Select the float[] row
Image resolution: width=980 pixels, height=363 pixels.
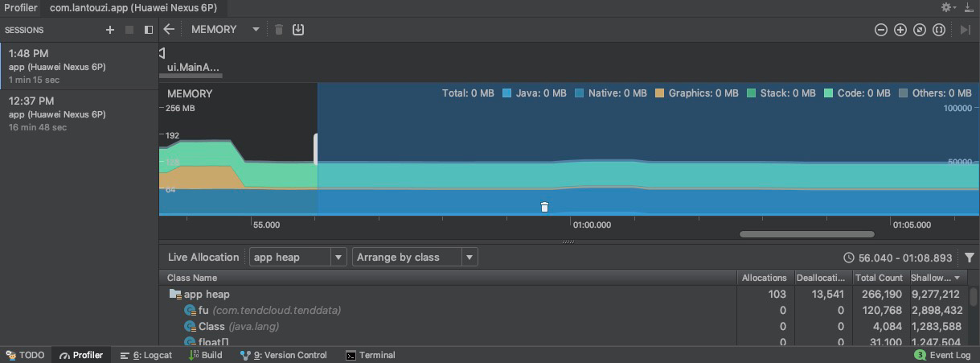[564, 342]
